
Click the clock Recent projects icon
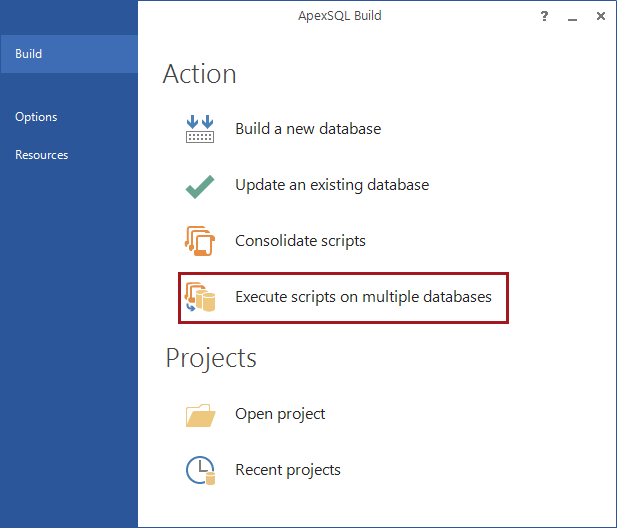click(x=200, y=471)
